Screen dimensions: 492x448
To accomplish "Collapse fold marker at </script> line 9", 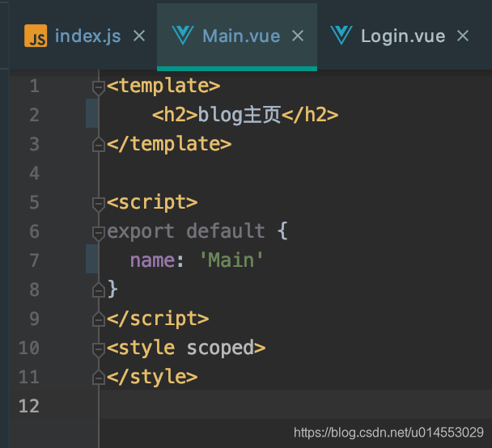I will [x=99, y=319].
